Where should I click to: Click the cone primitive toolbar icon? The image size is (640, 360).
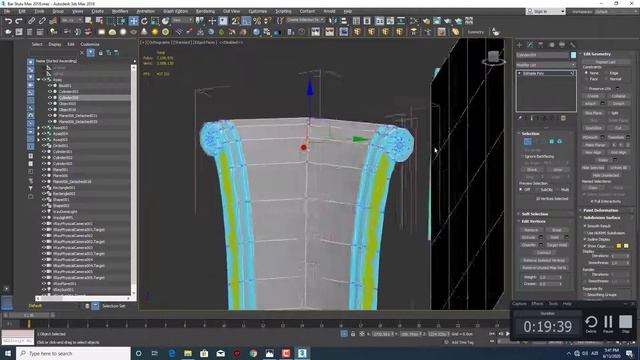tap(144, 32)
